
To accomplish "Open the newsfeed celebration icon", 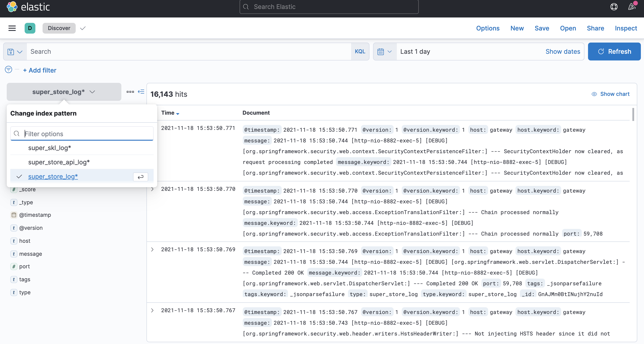I will coord(632,7).
